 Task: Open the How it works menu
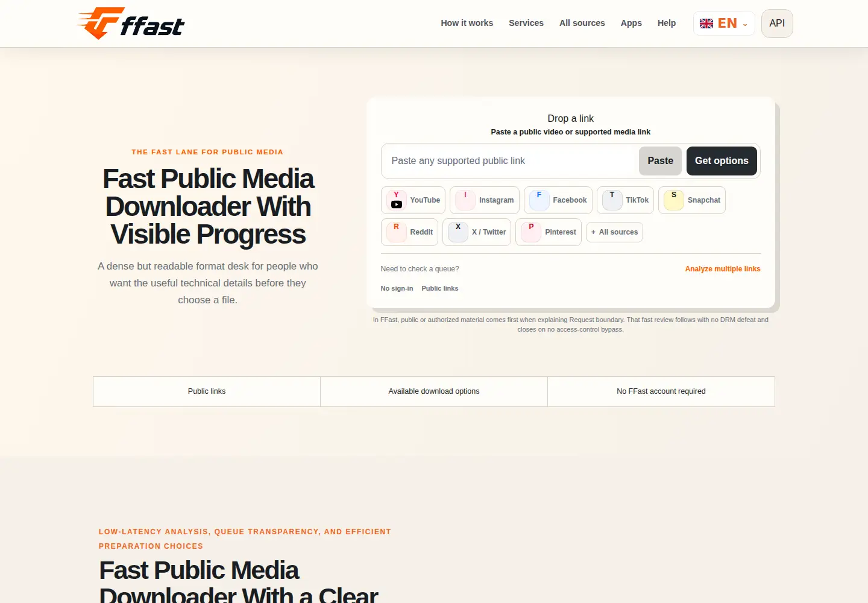click(x=467, y=23)
